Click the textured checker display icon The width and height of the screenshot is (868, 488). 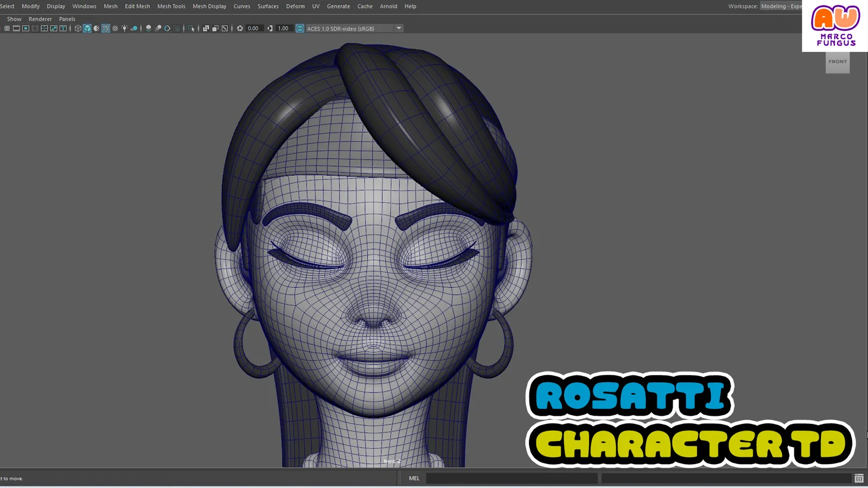click(x=115, y=28)
